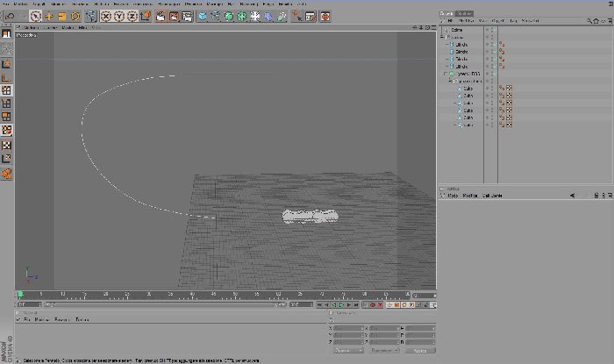Add a Cube primitive from the toolbar
The height and width of the screenshot is (364, 614).
pyautogui.click(x=203, y=17)
